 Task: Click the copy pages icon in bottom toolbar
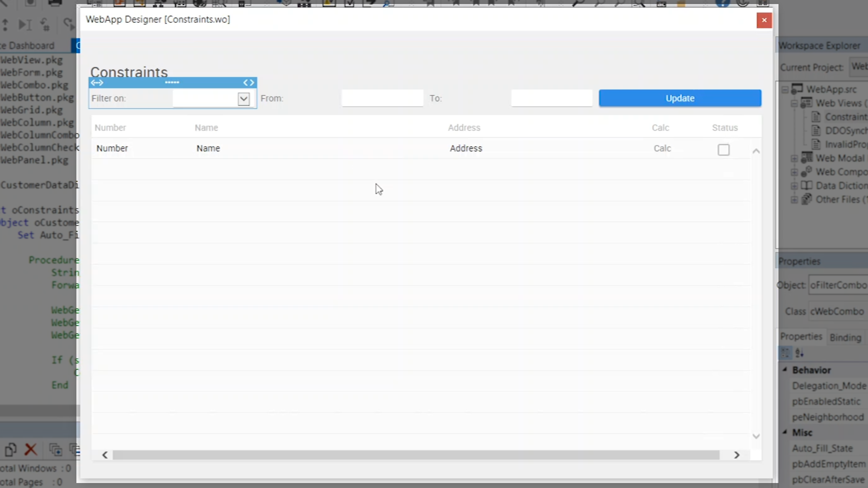coord(10,450)
